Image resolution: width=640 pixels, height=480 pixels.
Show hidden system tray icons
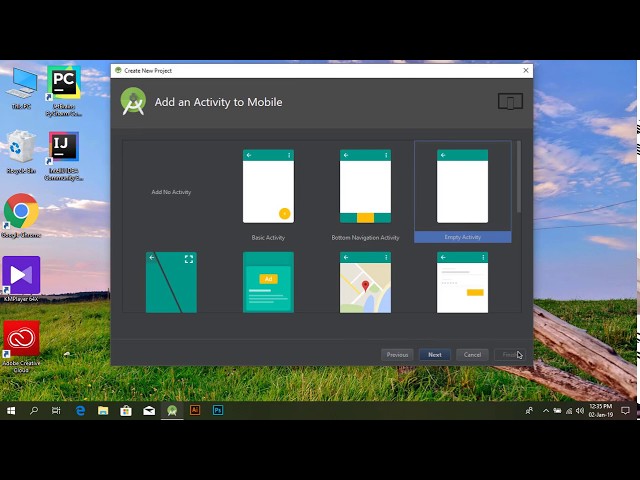coord(546,411)
